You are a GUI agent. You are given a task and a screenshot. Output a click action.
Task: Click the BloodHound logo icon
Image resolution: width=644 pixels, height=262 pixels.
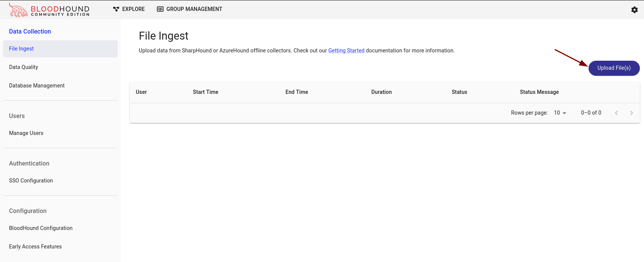(18, 10)
